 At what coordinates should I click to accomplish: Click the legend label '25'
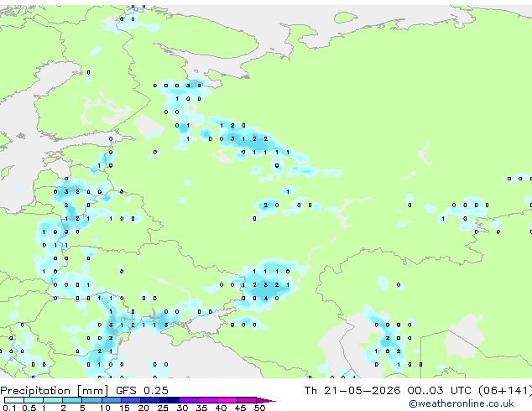pyautogui.click(x=163, y=408)
